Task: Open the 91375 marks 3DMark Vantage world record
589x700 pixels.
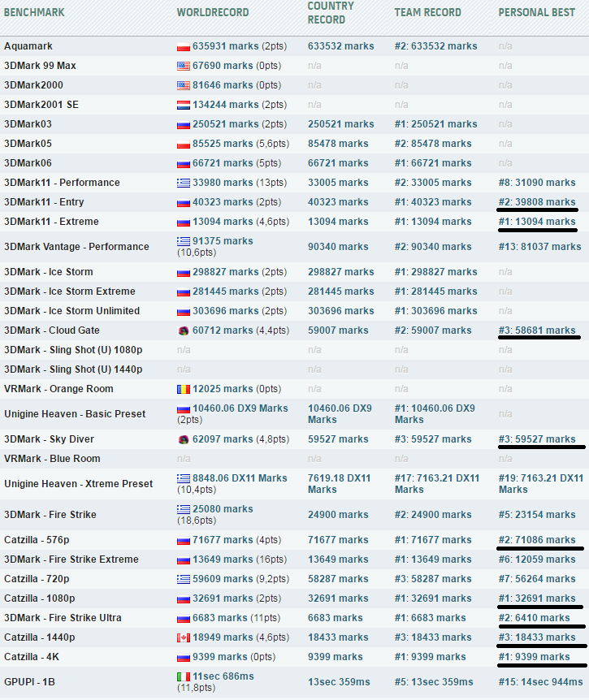Action: pyautogui.click(x=223, y=241)
